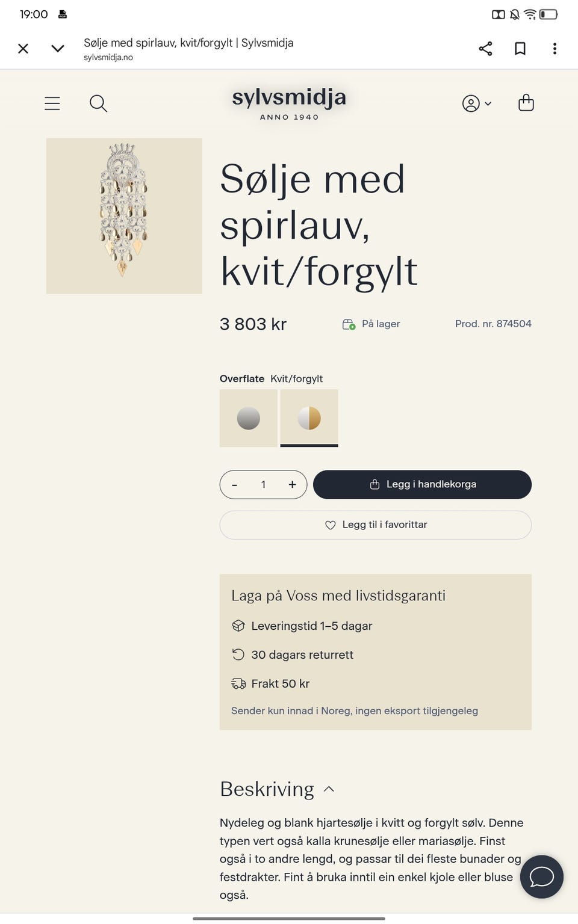578x924 pixels.
Task: Open the three-dot browser overflow menu
Action: [555, 49]
